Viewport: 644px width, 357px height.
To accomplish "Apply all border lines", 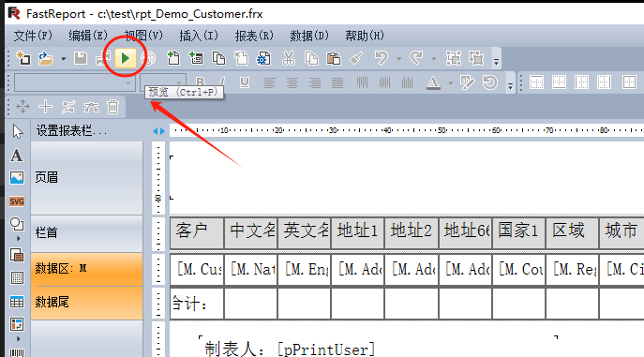I will coord(630,82).
